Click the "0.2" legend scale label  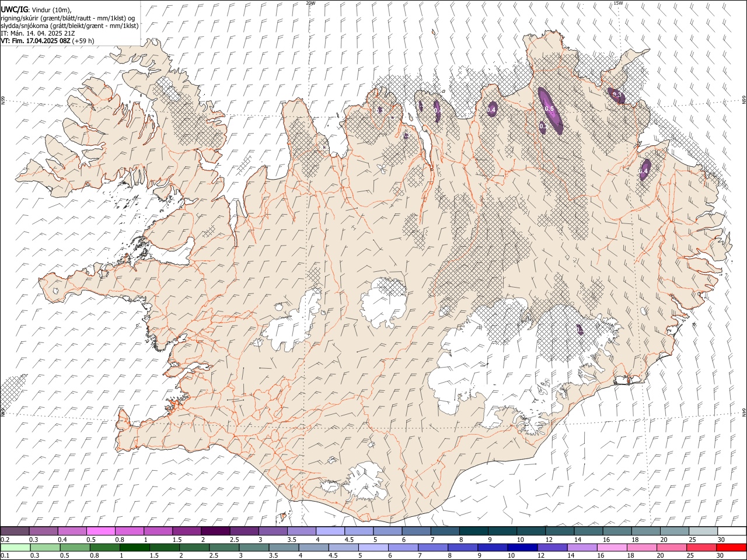click(x=5, y=540)
